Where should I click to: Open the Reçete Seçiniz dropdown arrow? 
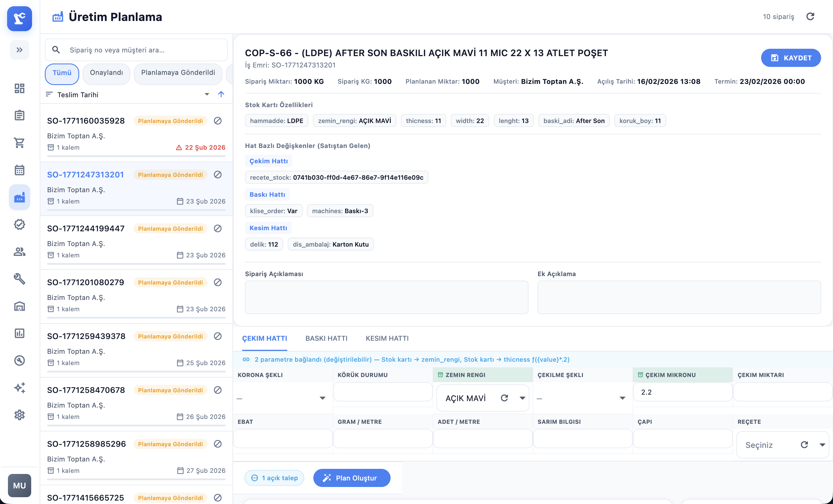tap(823, 445)
